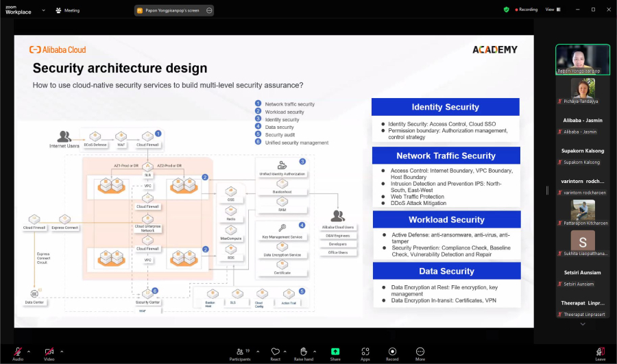Open the Zoom Workplace dropdown chevron
Image resolution: width=617 pixels, height=364 pixels.
(x=44, y=10)
